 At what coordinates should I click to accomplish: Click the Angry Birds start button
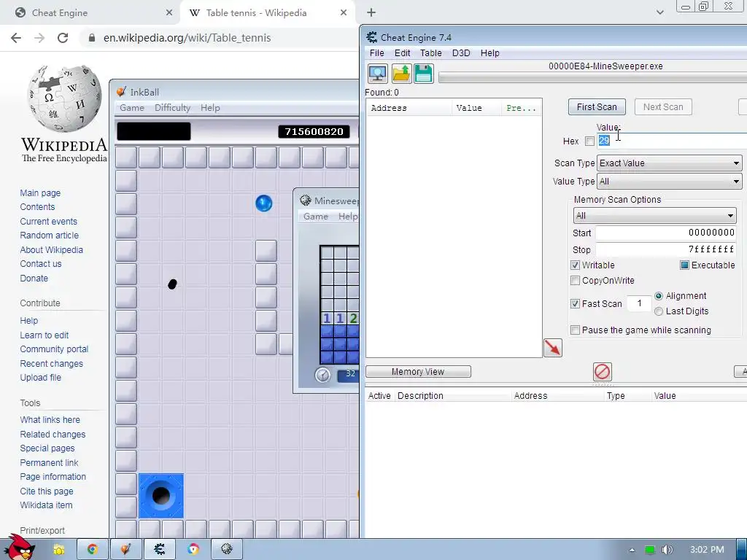[19, 548]
